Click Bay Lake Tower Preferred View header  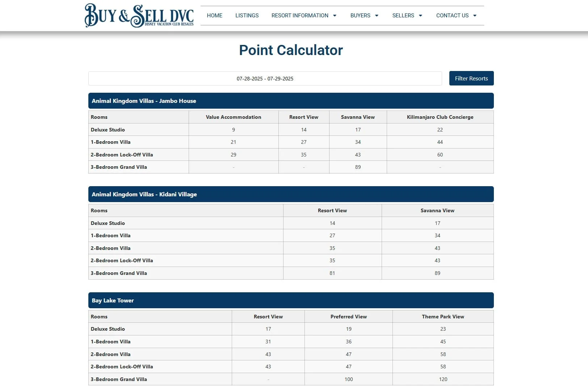tap(349, 317)
